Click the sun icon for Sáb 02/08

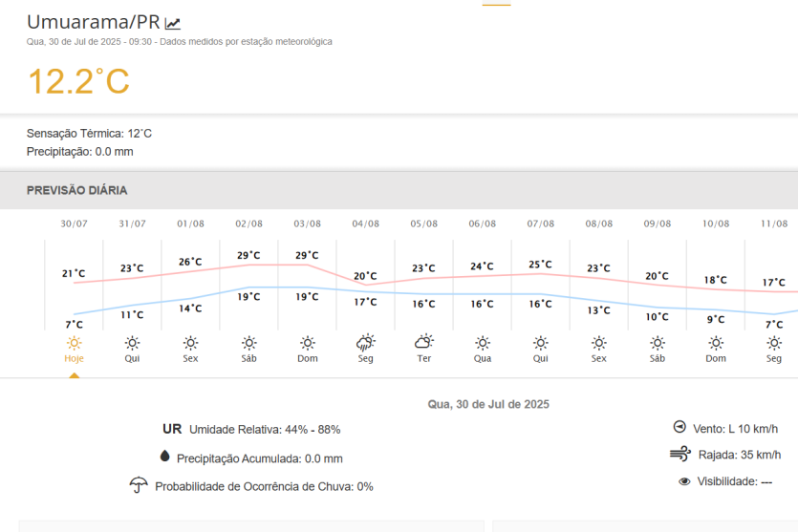point(248,343)
